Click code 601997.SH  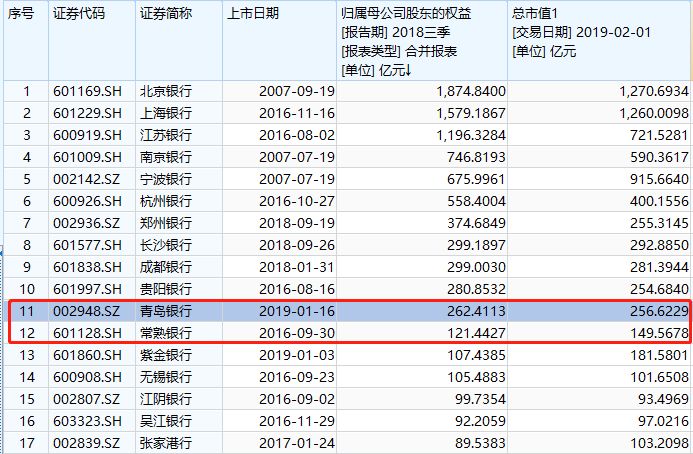(x=87, y=289)
